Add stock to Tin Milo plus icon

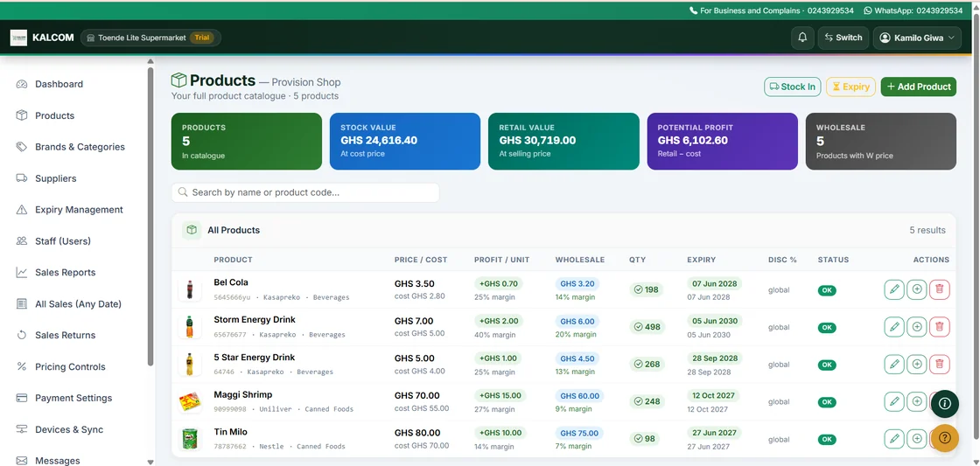click(917, 439)
